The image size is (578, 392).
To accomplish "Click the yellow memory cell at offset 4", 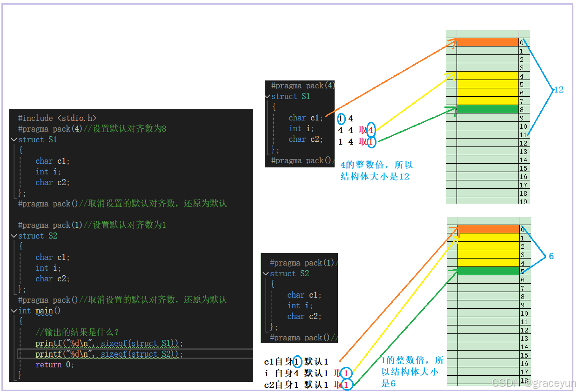I will [487, 76].
